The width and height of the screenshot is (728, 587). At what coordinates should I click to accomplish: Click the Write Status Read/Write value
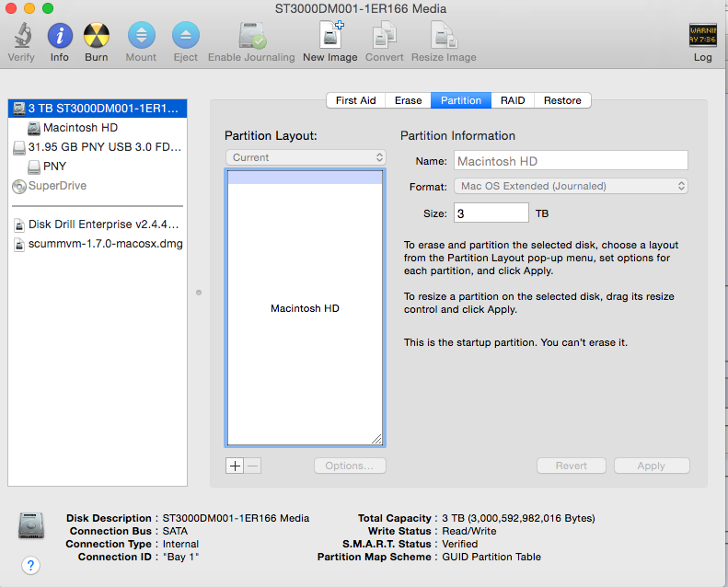469,531
